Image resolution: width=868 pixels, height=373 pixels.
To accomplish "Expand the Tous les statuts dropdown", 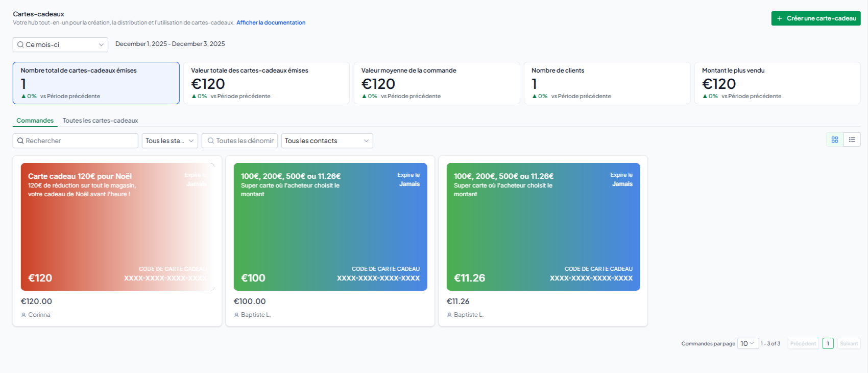I will point(170,141).
